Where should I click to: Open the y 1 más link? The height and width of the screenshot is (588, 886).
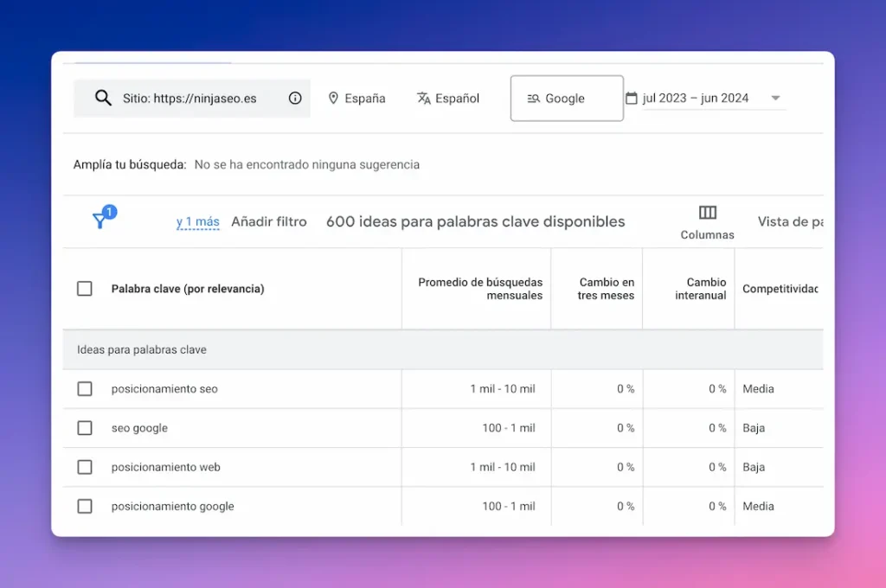click(x=197, y=221)
